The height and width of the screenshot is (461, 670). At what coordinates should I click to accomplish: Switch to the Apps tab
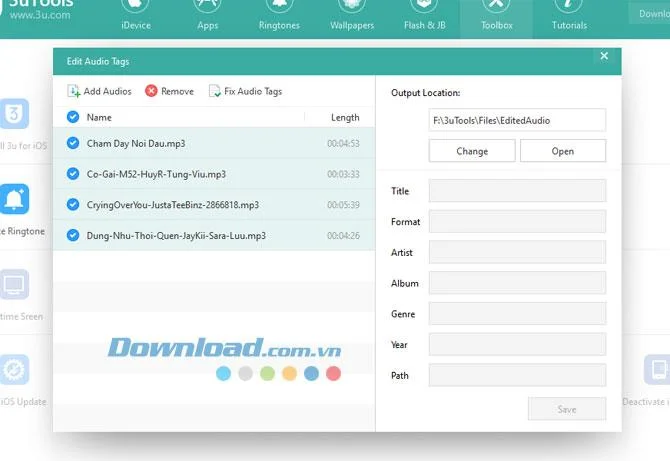click(x=208, y=17)
